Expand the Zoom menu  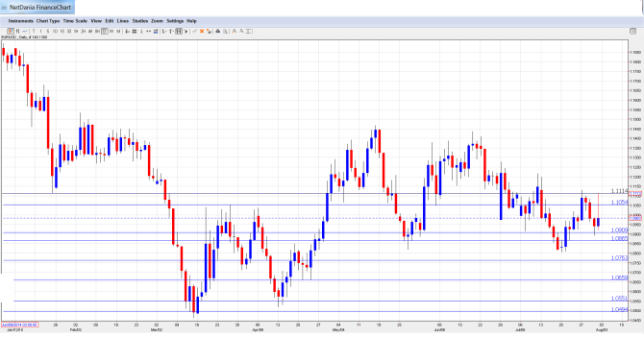coord(157,21)
